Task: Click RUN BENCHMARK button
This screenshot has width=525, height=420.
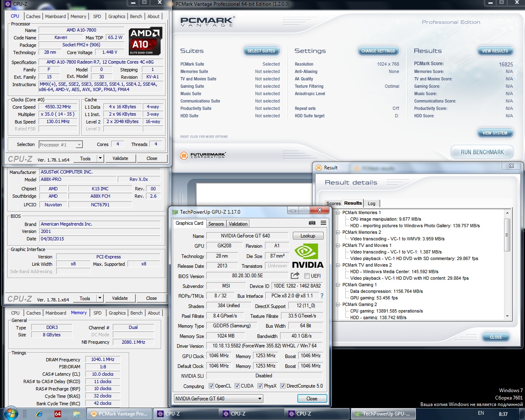Action: pos(482,152)
